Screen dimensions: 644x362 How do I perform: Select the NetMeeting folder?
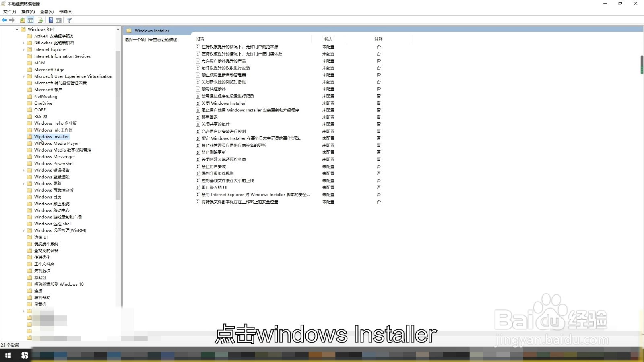pos(46,97)
